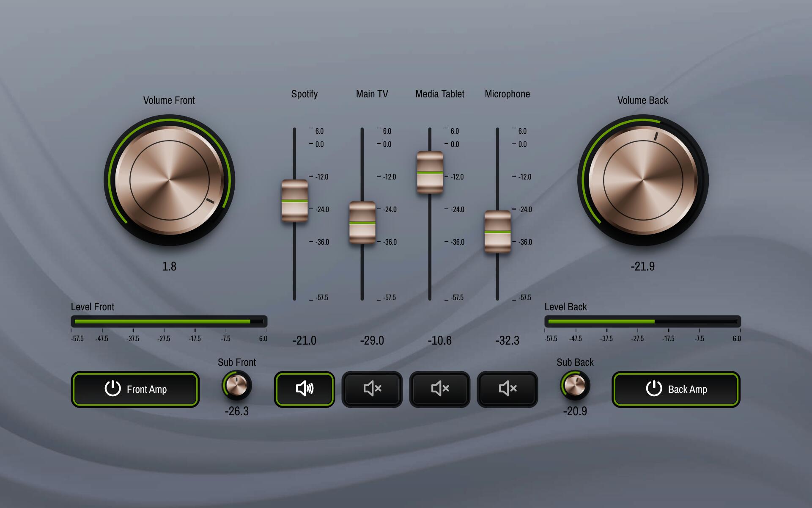Click the Volume Back value -21.9

[643, 266]
